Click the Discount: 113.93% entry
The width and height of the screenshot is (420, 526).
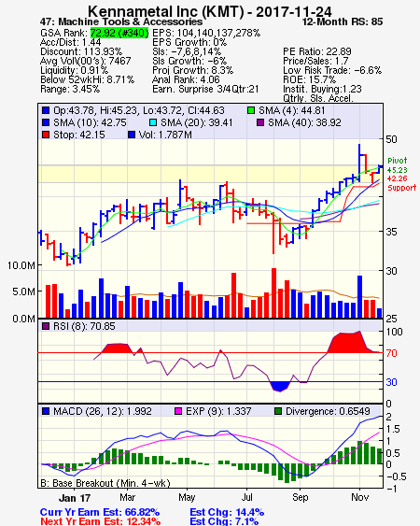click(x=81, y=51)
